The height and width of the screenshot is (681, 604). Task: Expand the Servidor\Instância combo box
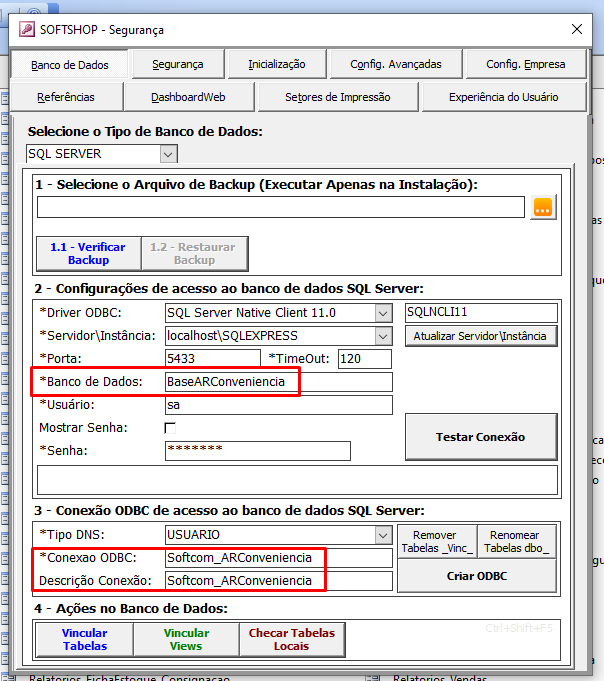click(x=383, y=336)
